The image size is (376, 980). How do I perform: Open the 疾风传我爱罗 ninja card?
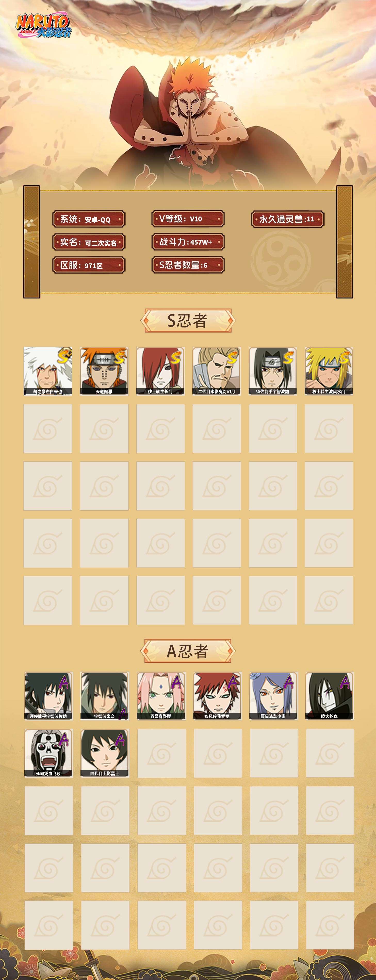pyautogui.click(x=217, y=696)
